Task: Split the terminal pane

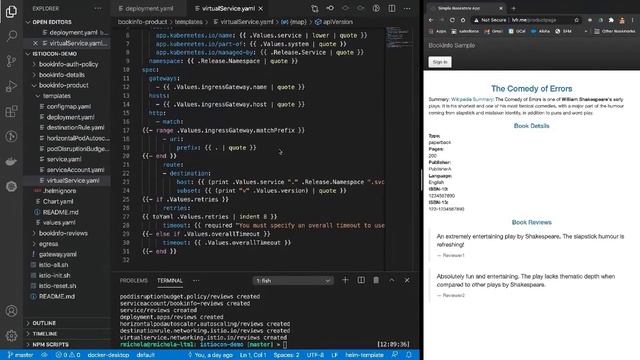Action: click(x=361, y=280)
